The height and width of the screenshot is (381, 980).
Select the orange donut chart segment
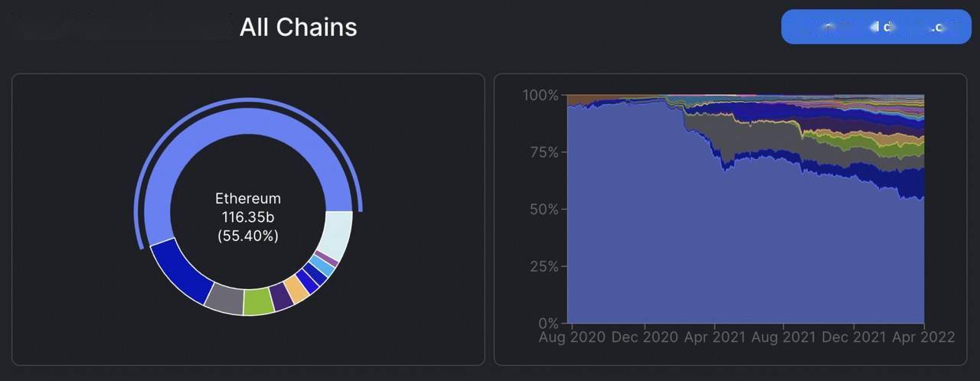pyautogui.click(x=295, y=288)
